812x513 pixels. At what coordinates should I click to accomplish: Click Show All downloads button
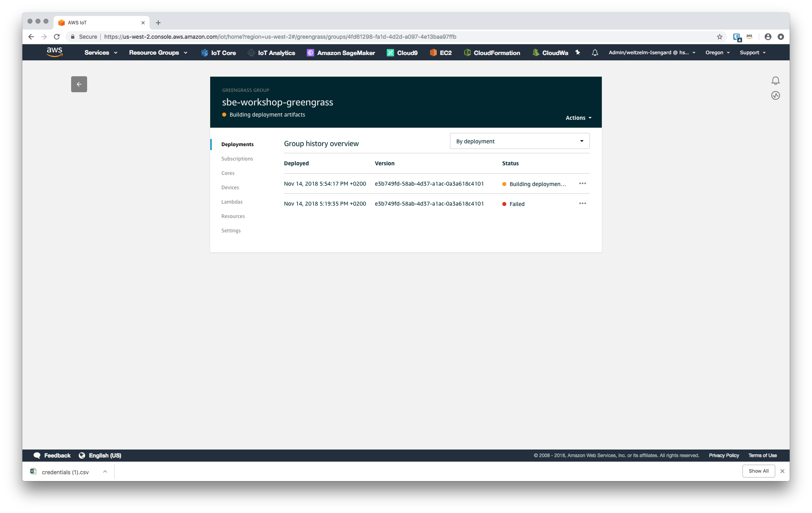(758, 471)
